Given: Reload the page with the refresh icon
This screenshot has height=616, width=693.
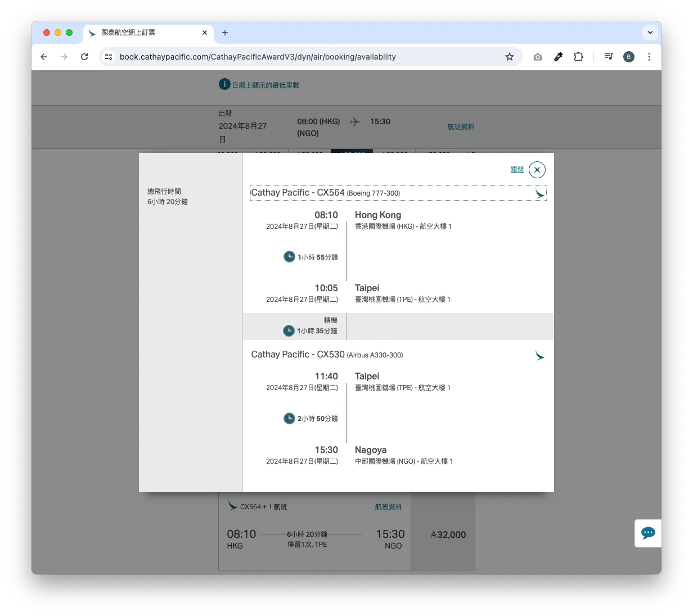Looking at the screenshot, I should click(84, 57).
